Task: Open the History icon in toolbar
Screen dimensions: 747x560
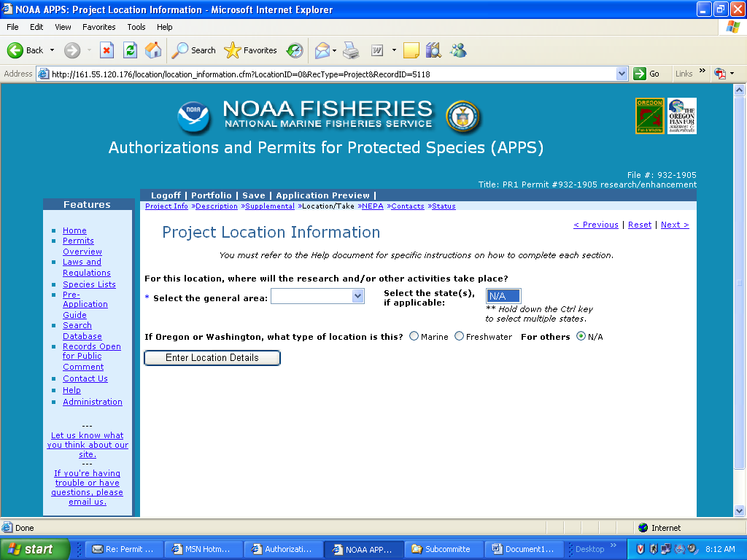Action: [295, 50]
